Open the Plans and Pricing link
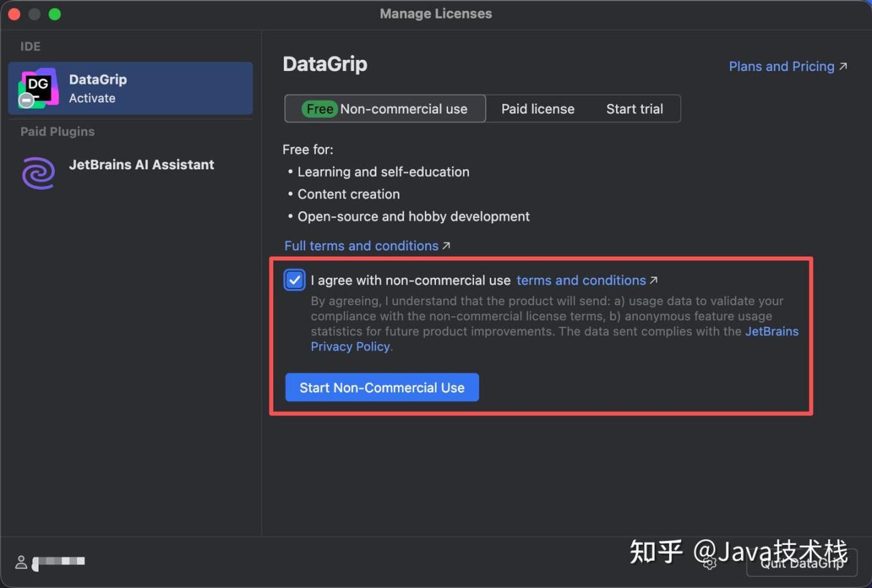 781,66
